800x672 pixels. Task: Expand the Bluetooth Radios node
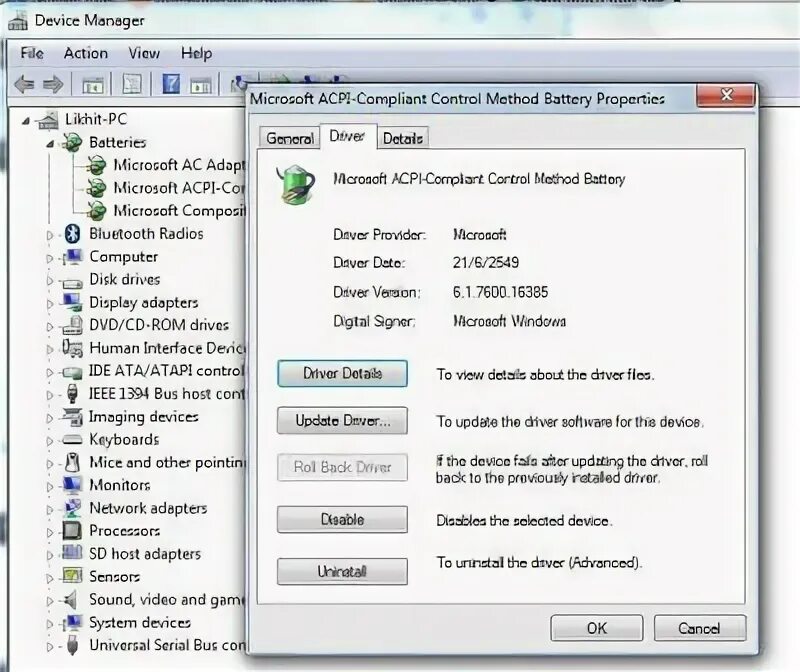click(49, 235)
